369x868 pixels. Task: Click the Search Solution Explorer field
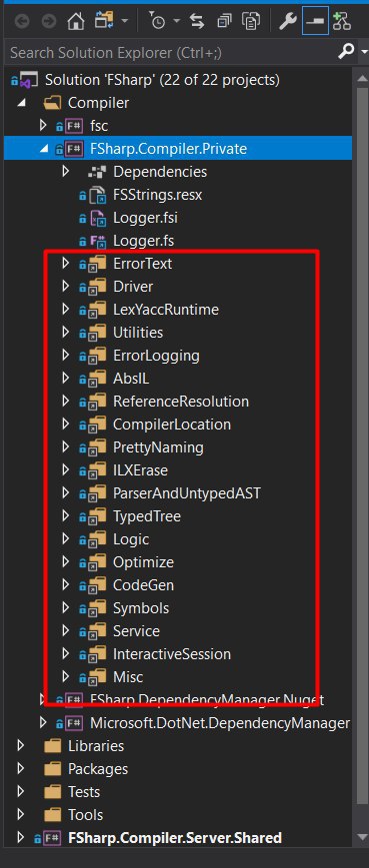(172, 53)
